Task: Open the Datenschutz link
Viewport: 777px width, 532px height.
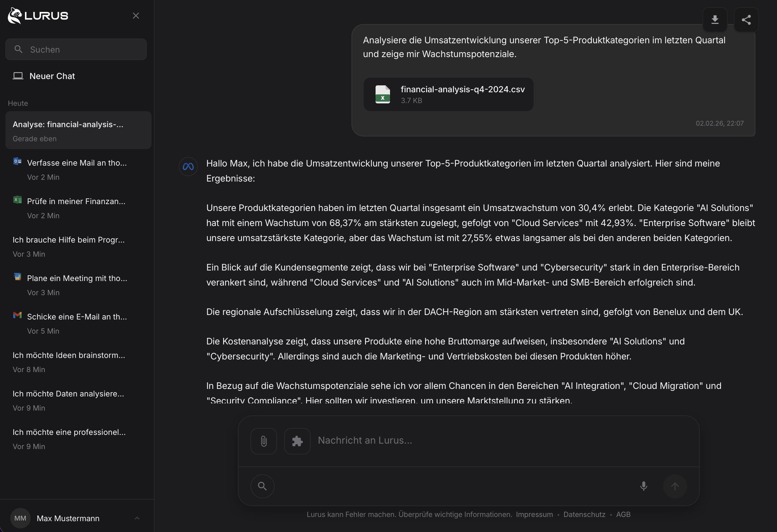Action: [584, 514]
